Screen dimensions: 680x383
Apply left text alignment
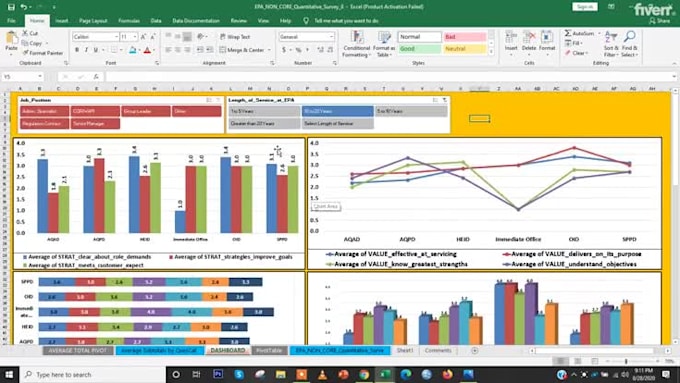[168, 50]
